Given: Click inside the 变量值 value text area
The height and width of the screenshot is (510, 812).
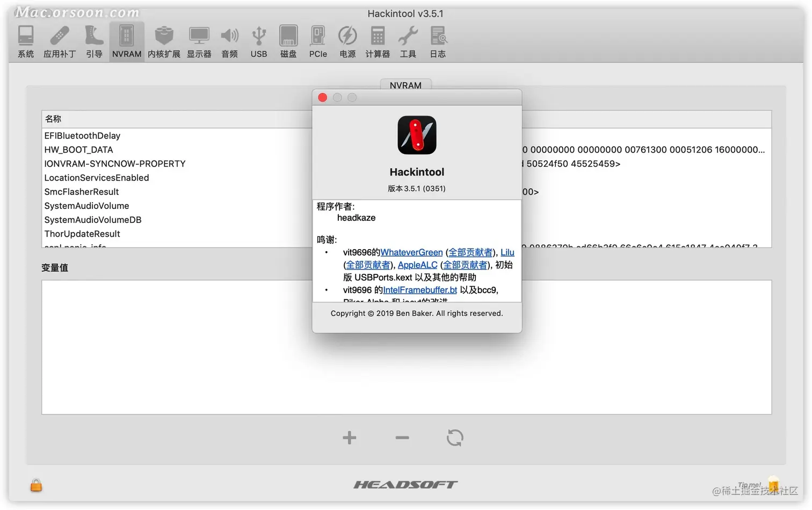Looking at the screenshot, I should point(407,347).
